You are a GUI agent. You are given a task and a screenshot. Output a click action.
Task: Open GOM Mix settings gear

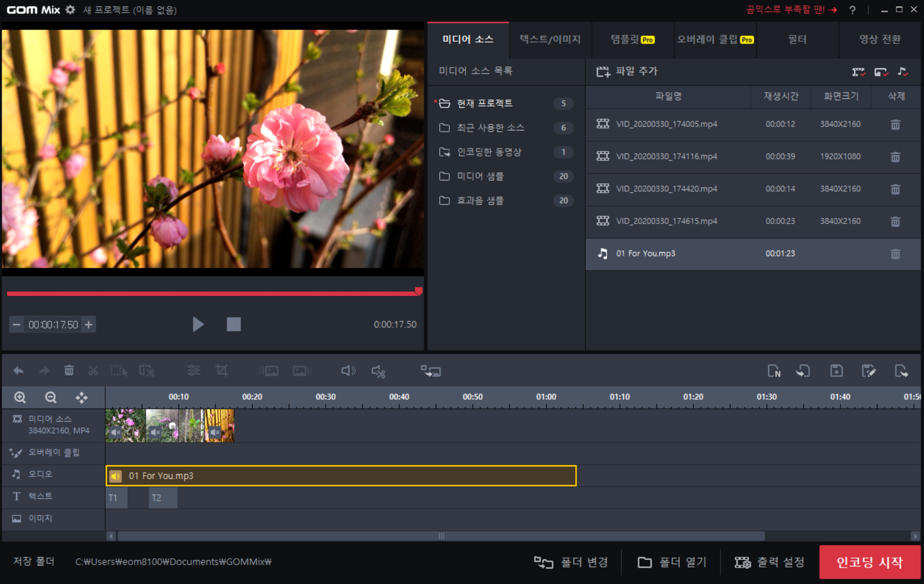(x=70, y=9)
